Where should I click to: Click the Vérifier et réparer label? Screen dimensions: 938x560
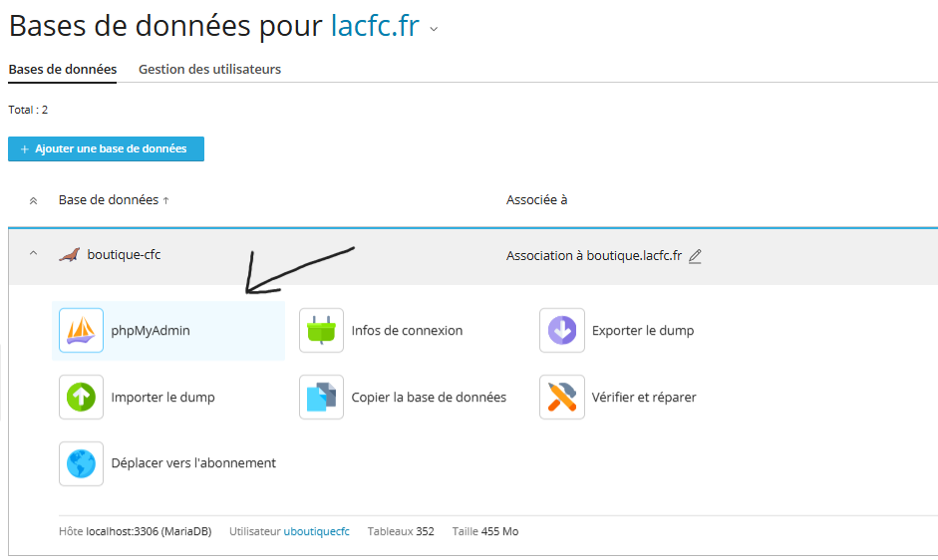tap(644, 398)
